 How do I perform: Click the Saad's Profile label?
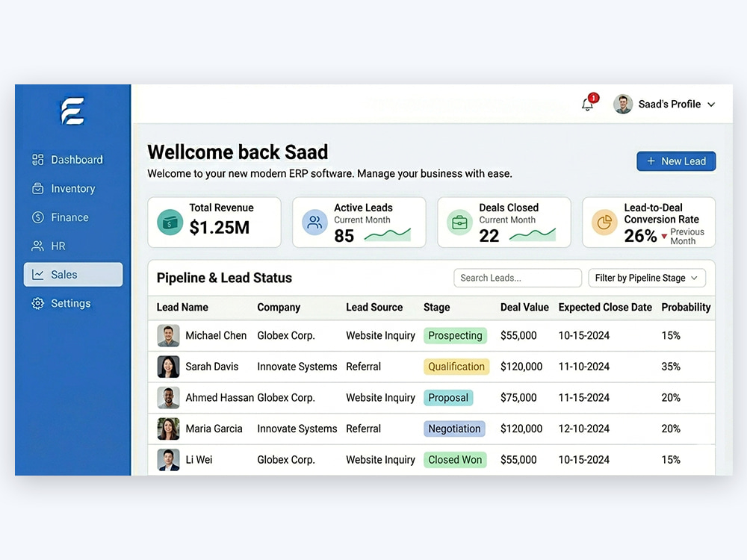pyautogui.click(x=669, y=105)
